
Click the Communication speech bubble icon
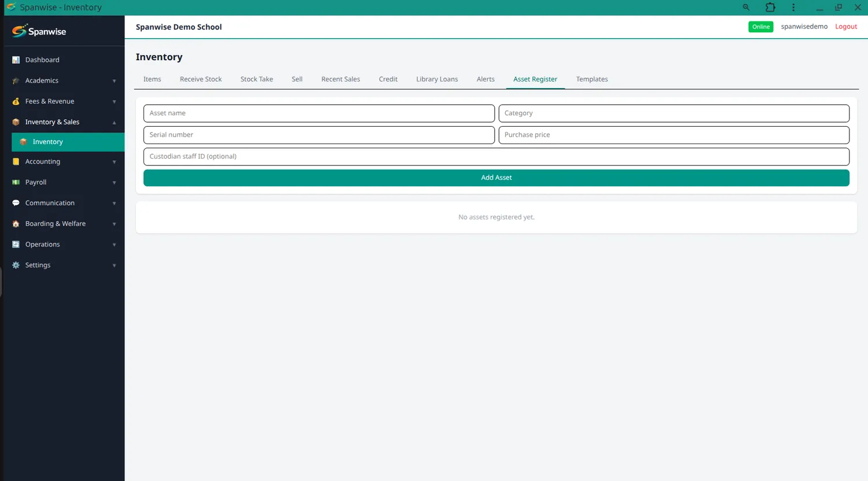tap(16, 203)
